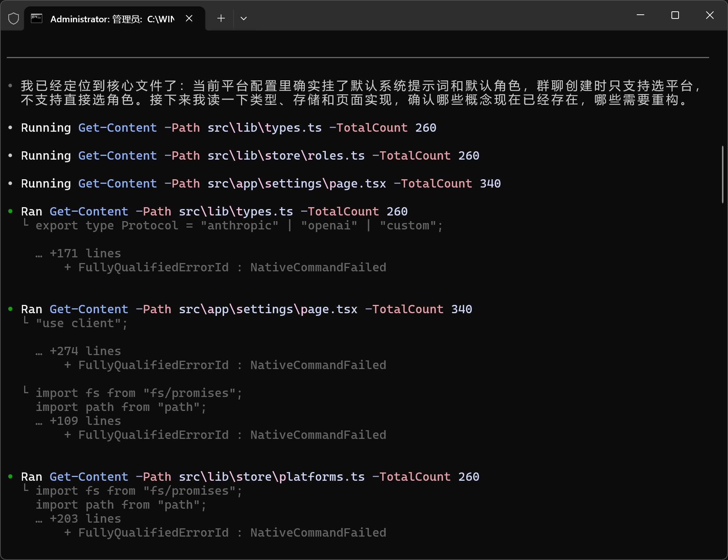Close the Administrator terminal tab
The height and width of the screenshot is (560, 728).
[x=189, y=18]
